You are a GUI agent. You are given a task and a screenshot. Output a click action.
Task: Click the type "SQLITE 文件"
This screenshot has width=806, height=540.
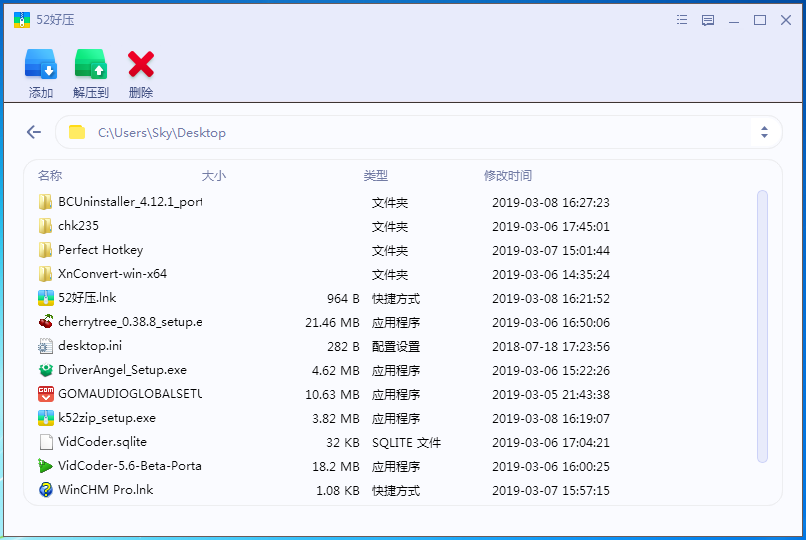pos(406,442)
